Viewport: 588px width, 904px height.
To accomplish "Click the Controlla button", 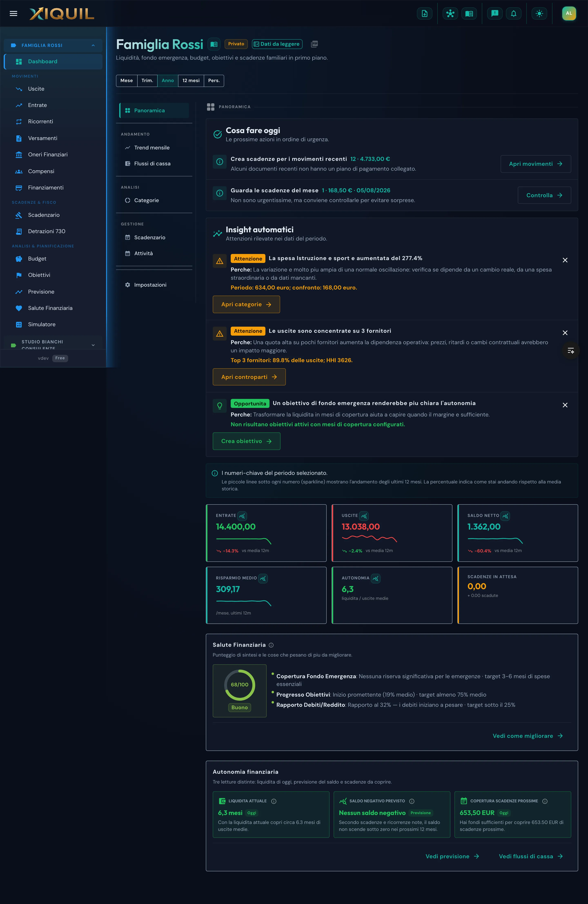I will pos(544,195).
